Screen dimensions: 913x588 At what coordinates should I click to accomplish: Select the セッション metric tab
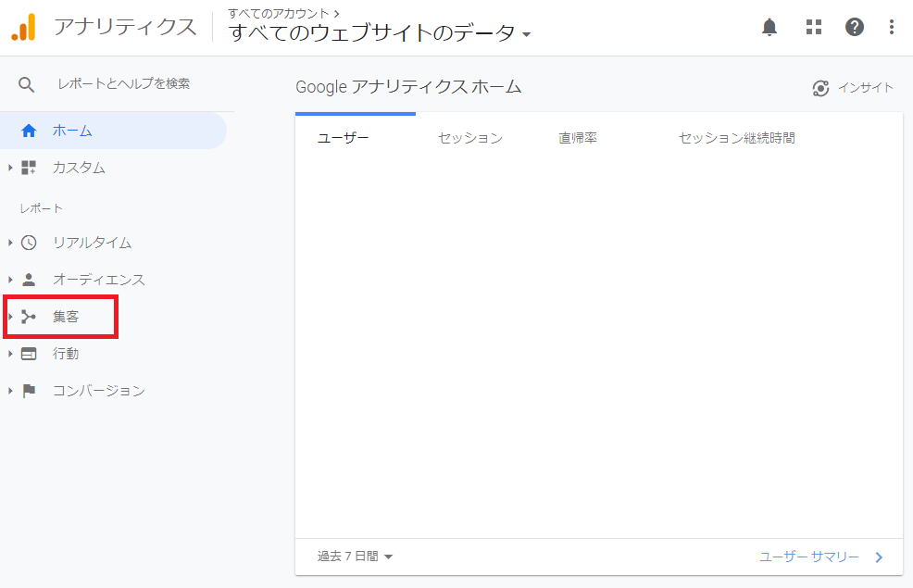click(469, 138)
